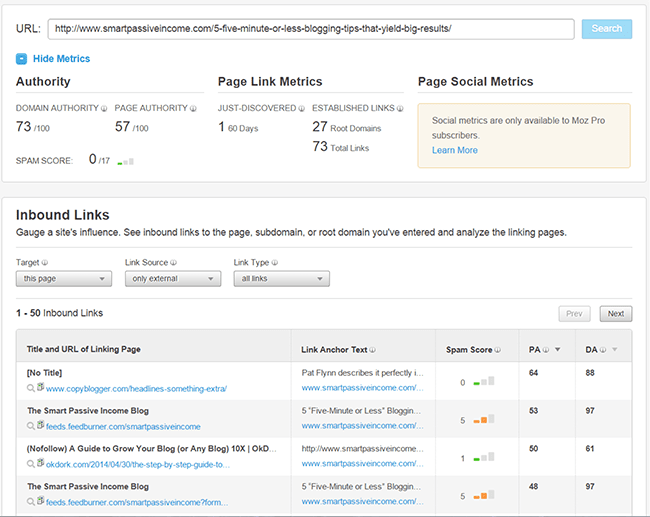Open anchor URL in okdork row
This screenshot has width=650, height=517.
click(362, 464)
